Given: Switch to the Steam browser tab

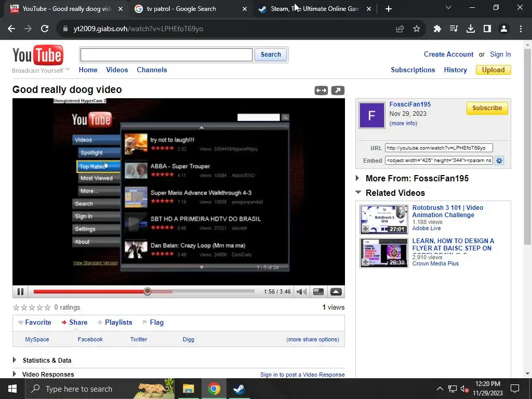Looking at the screenshot, I should [x=315, y=9].
